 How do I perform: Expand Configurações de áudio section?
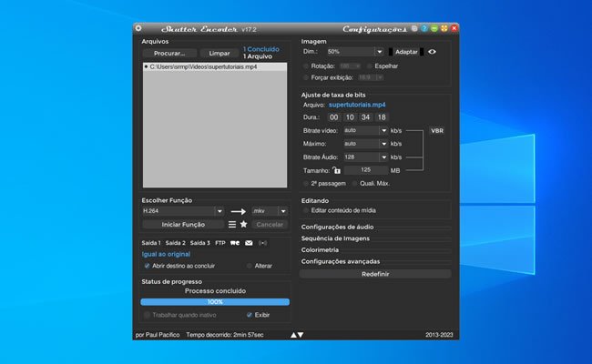click(338, 227)
